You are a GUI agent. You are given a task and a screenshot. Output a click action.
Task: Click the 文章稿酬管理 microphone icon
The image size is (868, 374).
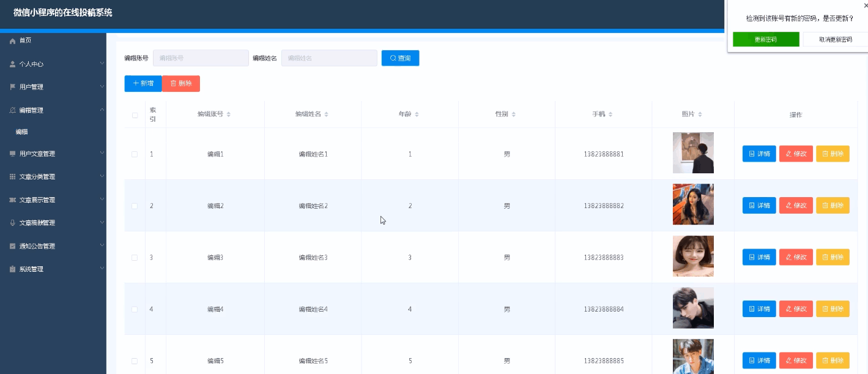(12, 222)
